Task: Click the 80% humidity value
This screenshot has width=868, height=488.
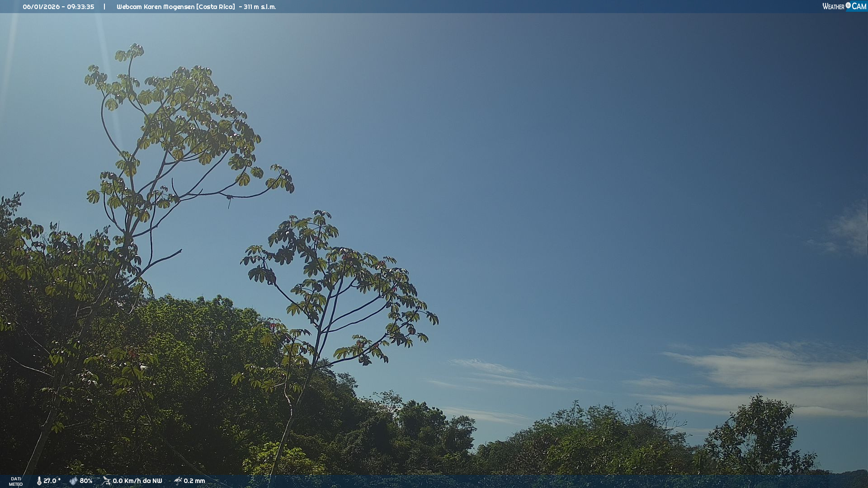Action: (x=86, y=481)
